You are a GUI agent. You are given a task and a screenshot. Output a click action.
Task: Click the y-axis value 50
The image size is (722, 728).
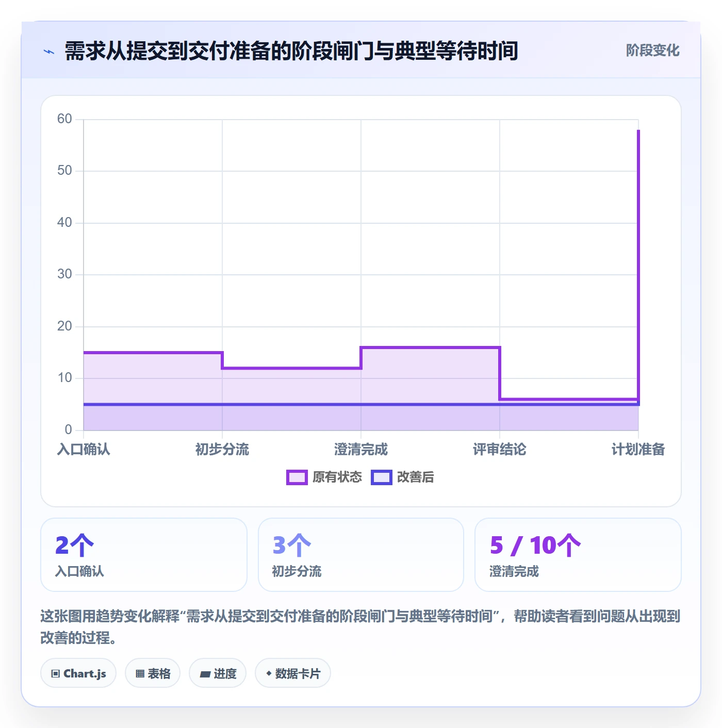[64, 171]
